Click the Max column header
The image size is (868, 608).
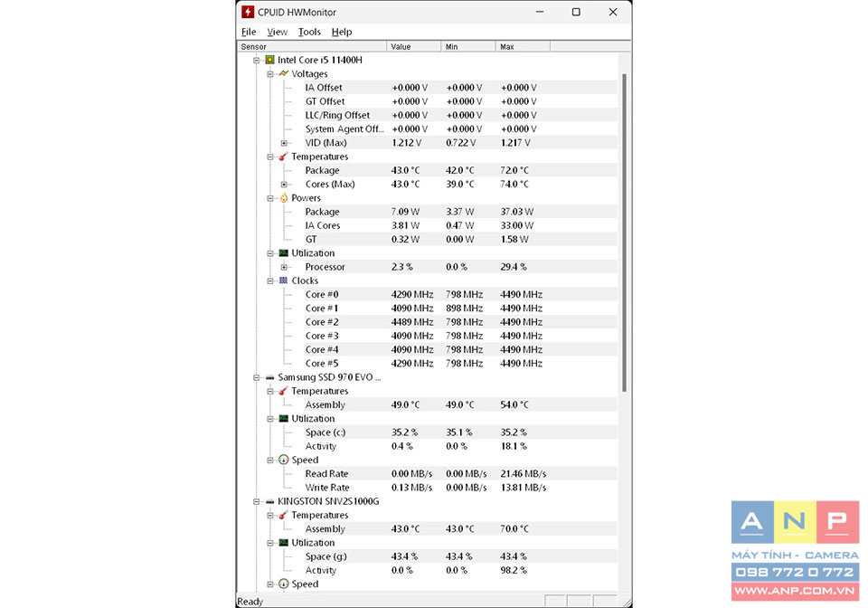tap(524, 46)
